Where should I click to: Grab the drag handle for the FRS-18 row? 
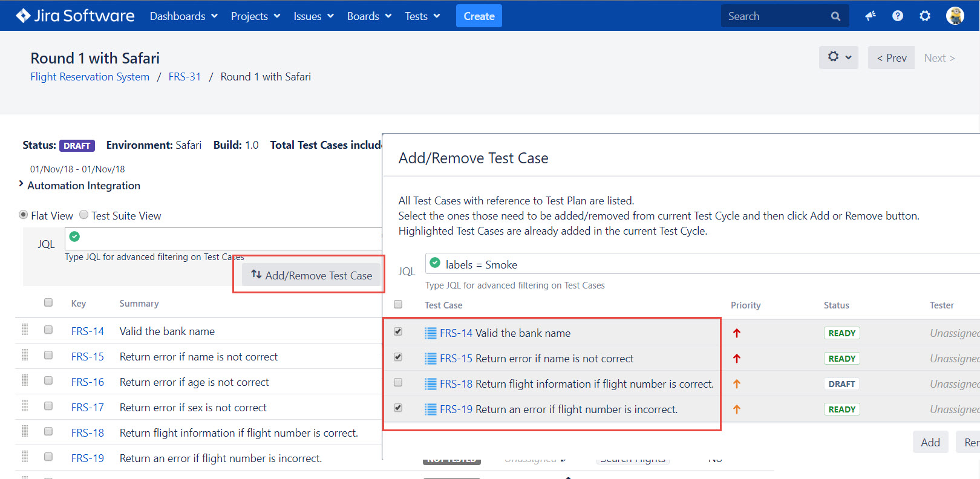pyautogui.click(x=25, y=431)
